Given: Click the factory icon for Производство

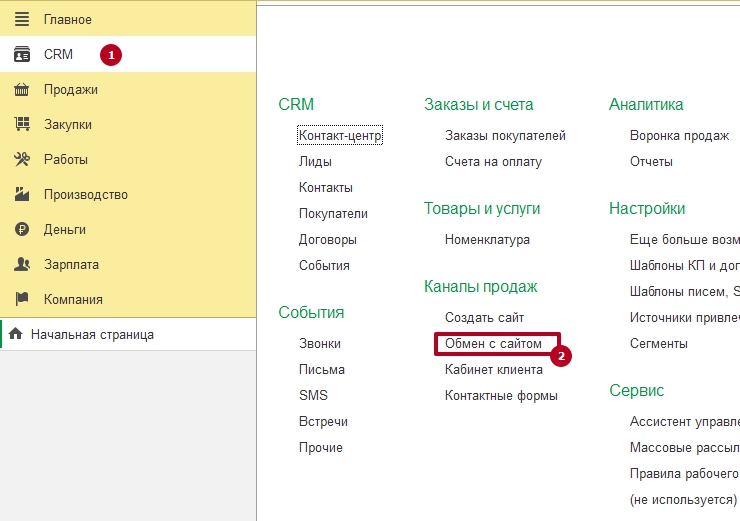Looking at the screenshot, I should tap(22, 194).
